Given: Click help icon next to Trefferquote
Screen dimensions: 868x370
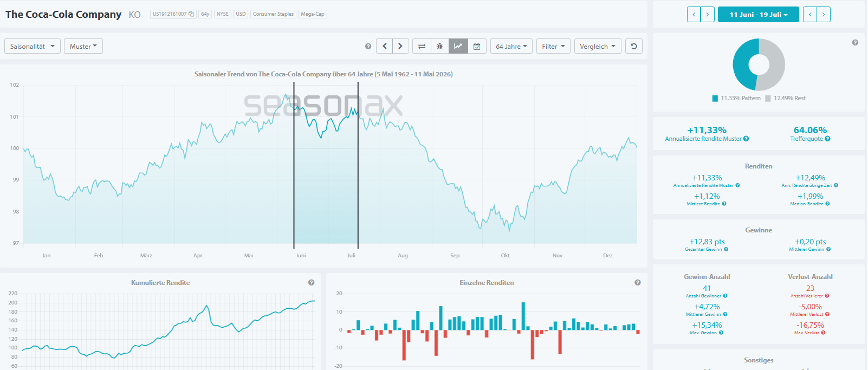Looking at the screenshot, I should point(827,139).
